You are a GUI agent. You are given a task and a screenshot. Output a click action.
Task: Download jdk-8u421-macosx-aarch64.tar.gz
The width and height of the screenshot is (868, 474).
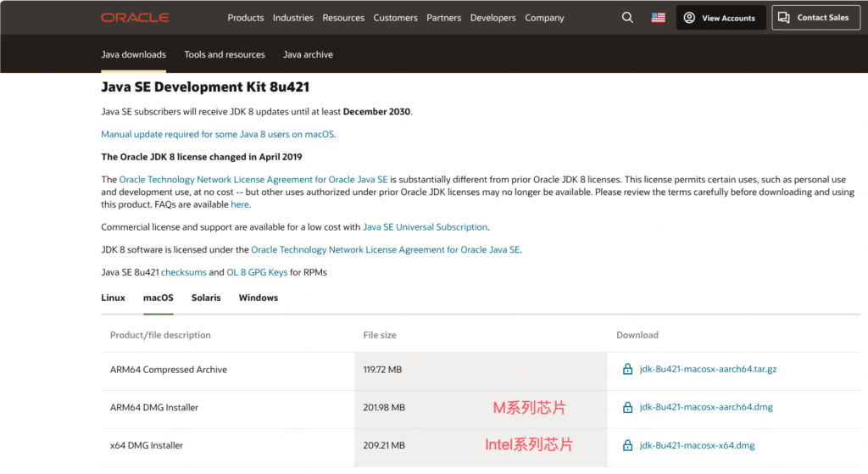(x=708, y=370)
